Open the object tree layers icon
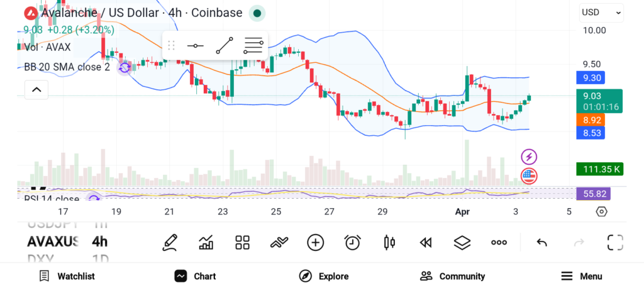This screenshot has width=644, height=290. coord(462,242)
